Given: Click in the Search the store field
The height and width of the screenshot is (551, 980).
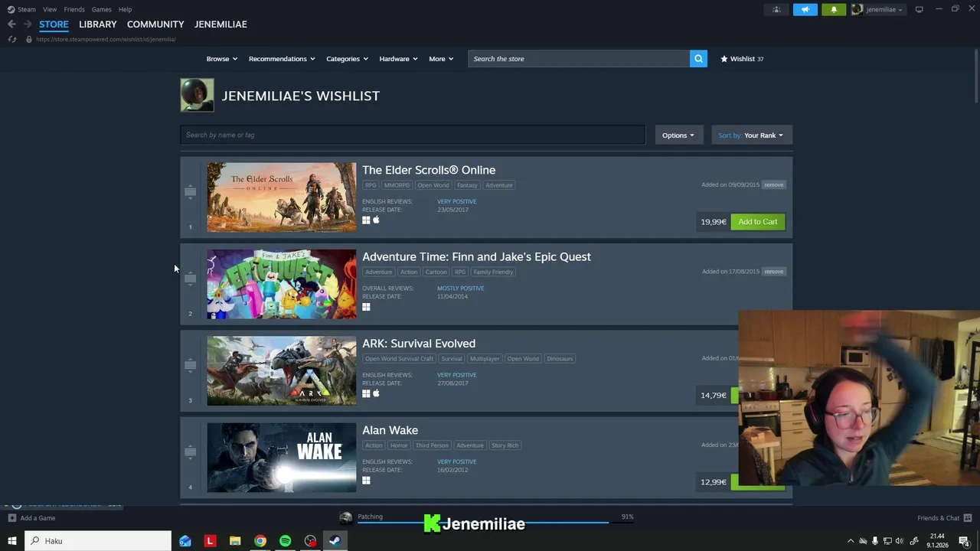Looking at the screenshot, I should point(578,59).
